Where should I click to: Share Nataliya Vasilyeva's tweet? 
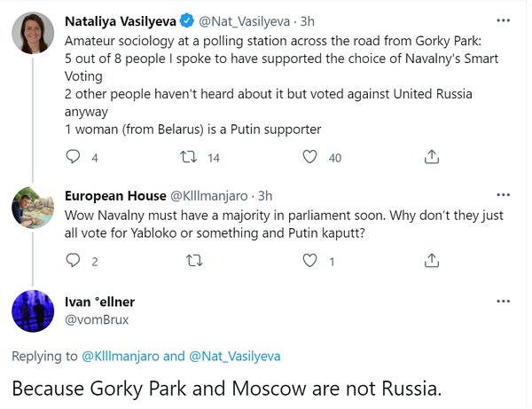click(431, 157)
